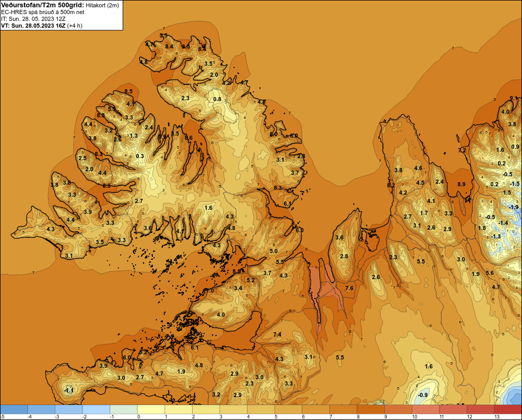Click the '8.2' temperature value

(x=391, y=185)
